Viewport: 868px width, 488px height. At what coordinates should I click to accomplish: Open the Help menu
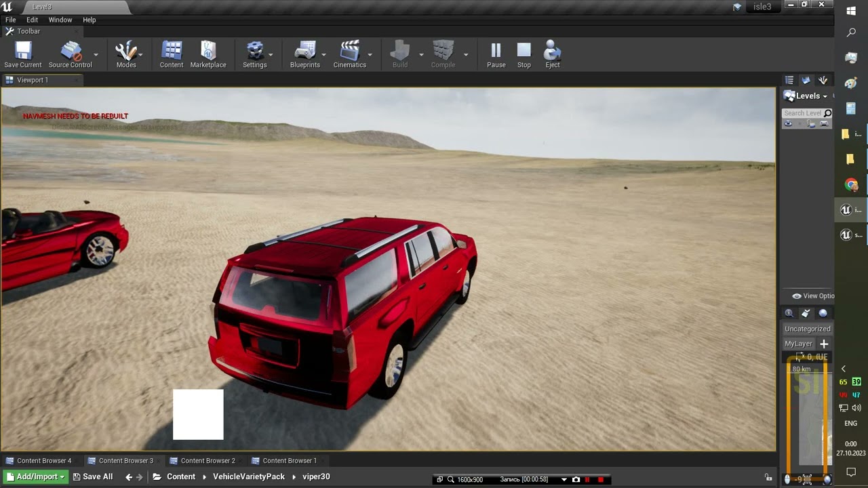(x=90, y=20)
